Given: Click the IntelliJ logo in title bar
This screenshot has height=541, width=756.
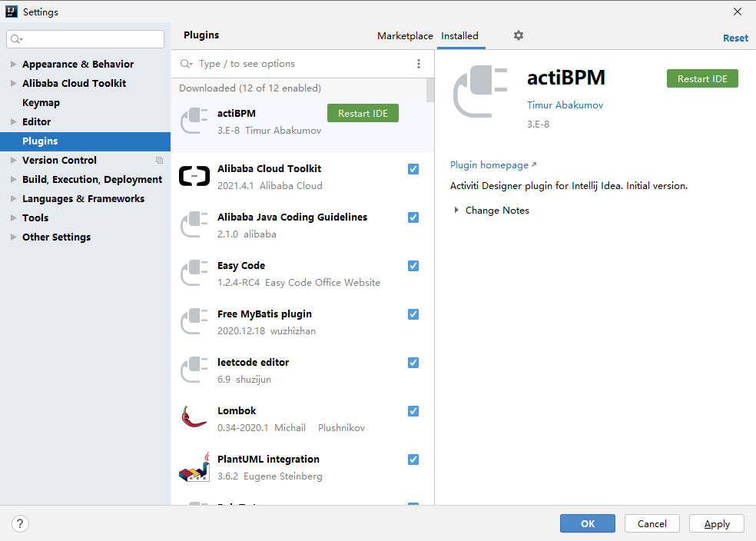Looking at the screenshot, I should (11, 12).
